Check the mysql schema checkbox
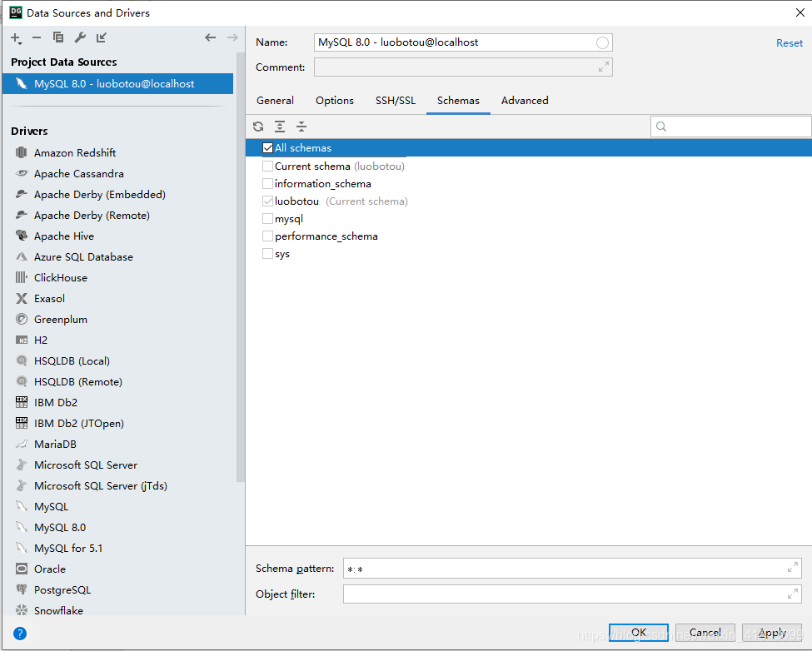This screenshot has height=651, width=812. pyautogui.click(x=267, y=218)
